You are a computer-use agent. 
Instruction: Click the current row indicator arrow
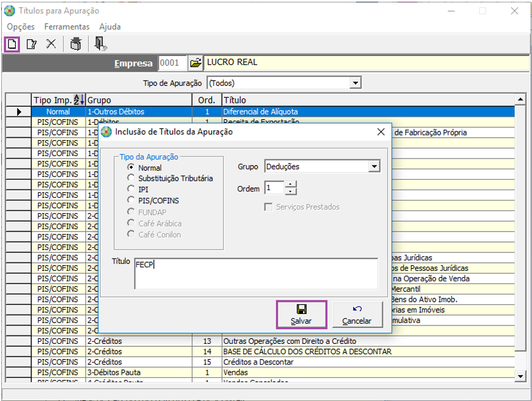(18, 112)
